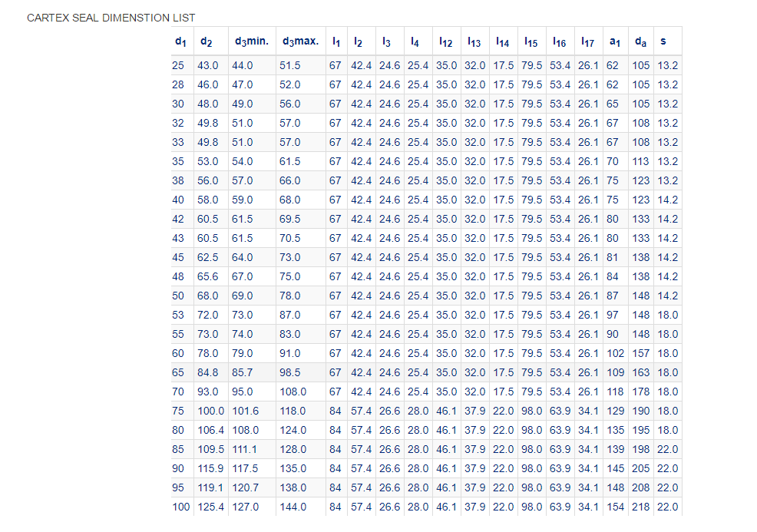Image resolution: width=757 pixels, height=532 pixels.
Task: Click the da column header
Action: [x=640, y=41]
